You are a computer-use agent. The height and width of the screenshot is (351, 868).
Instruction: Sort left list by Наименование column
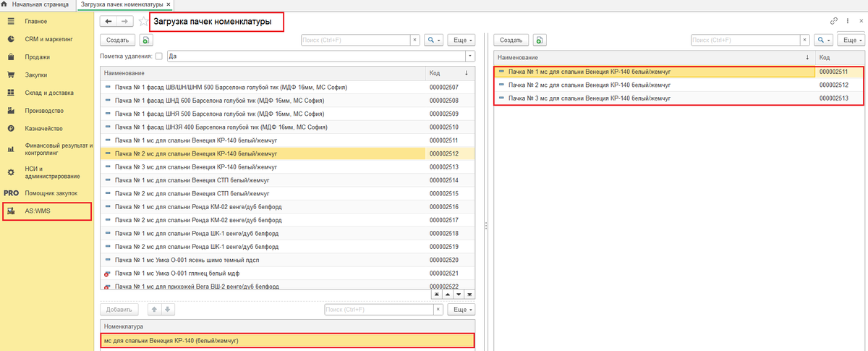(x=263, y=73)
